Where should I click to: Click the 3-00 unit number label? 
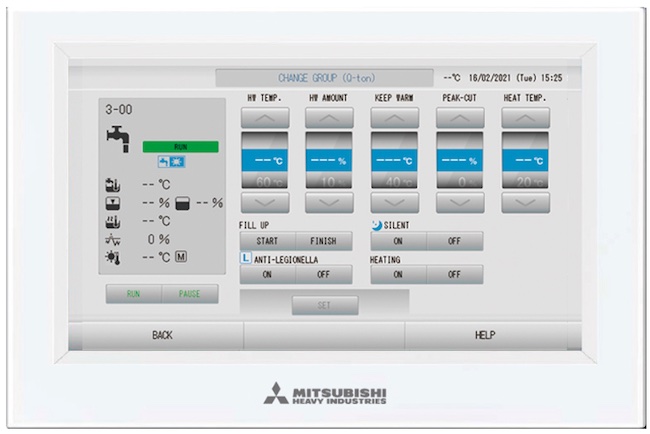click(119, 109)
